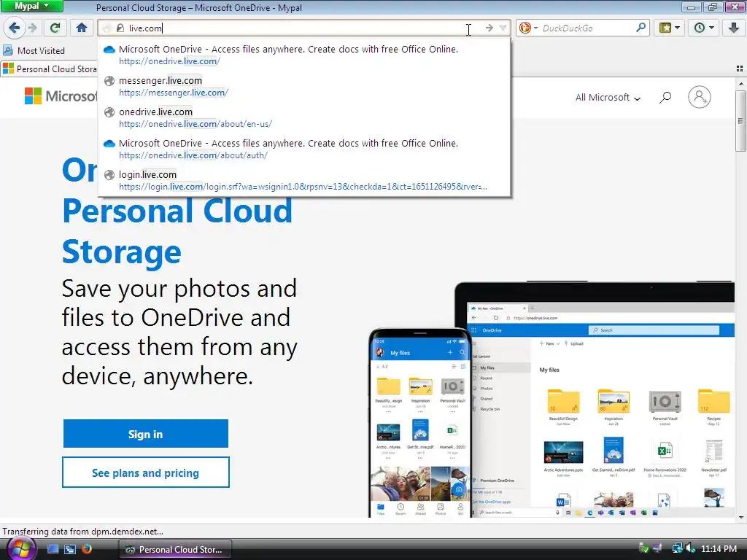The width and height of the screenshot is (747, 560).
Task: Open the Mypal application menu
Action: point(31,6)
